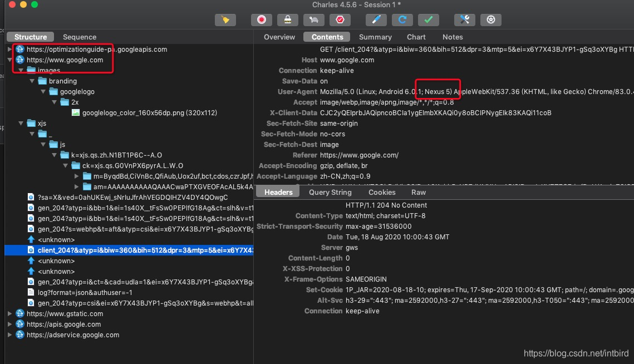Open the Contents tab

(327, 37)
